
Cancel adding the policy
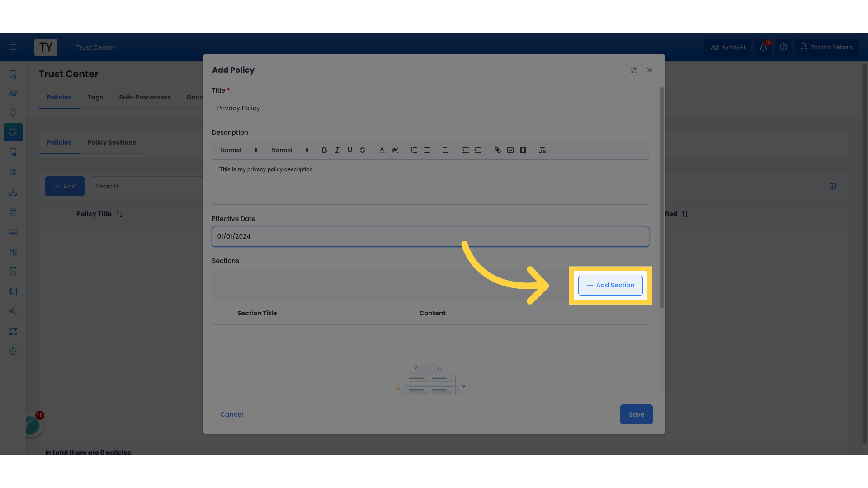[x=231, y=414]
